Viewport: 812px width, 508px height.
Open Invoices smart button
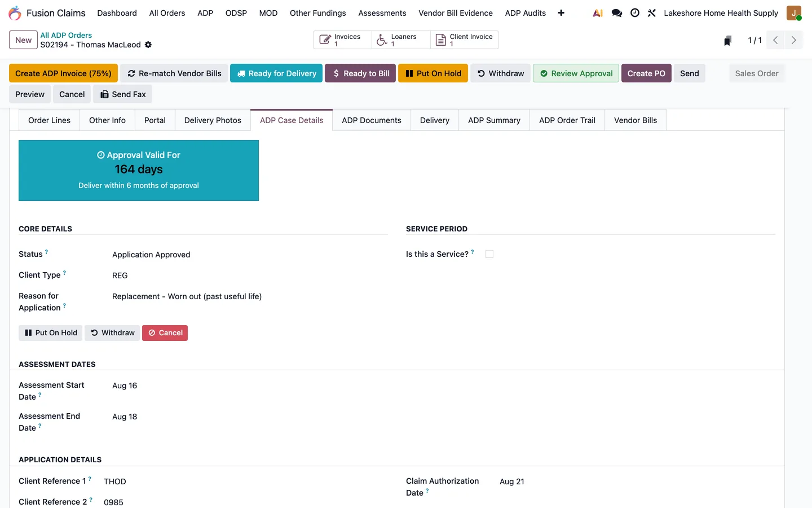click(342, 40)
